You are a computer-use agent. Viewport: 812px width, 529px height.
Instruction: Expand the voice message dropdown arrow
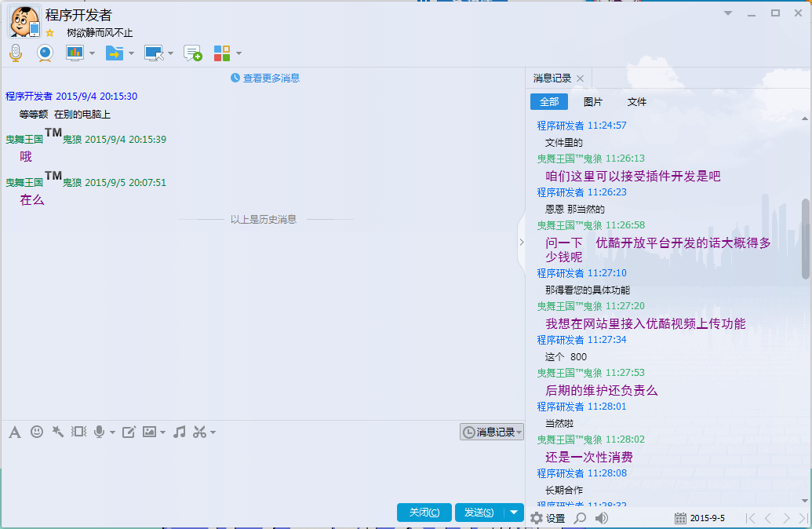(x=112, y=432)
